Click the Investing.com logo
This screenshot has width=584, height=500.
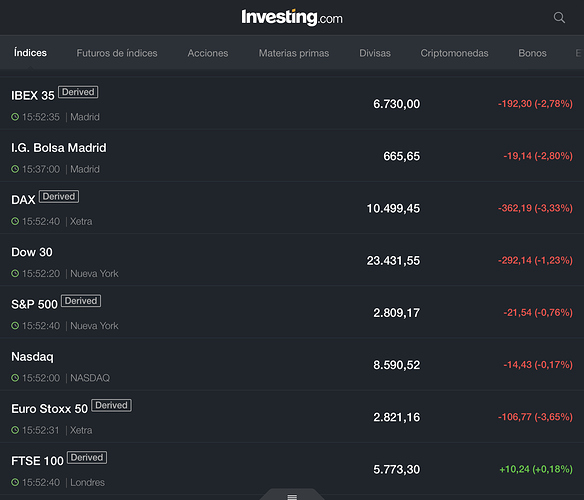(x=292, y=18)
